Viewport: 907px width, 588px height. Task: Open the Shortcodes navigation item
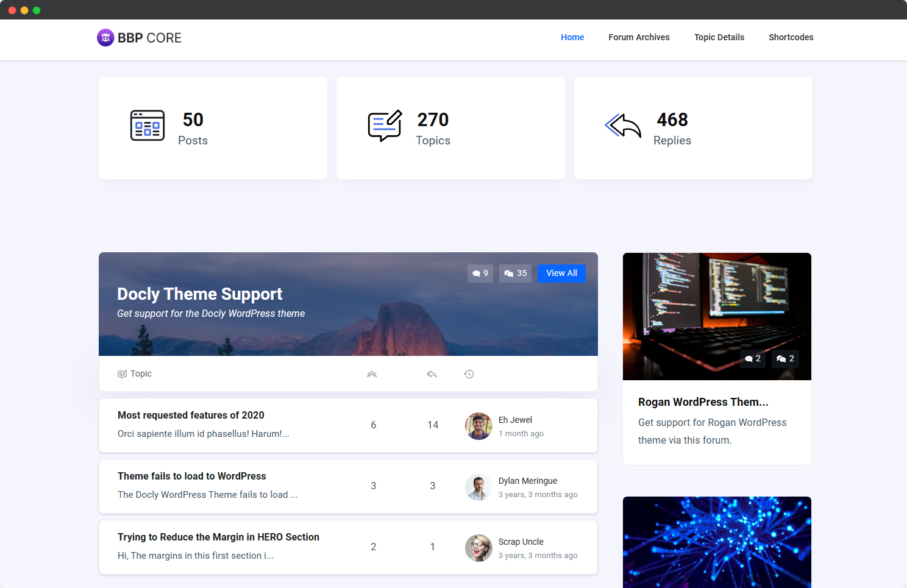pos(791,37)
